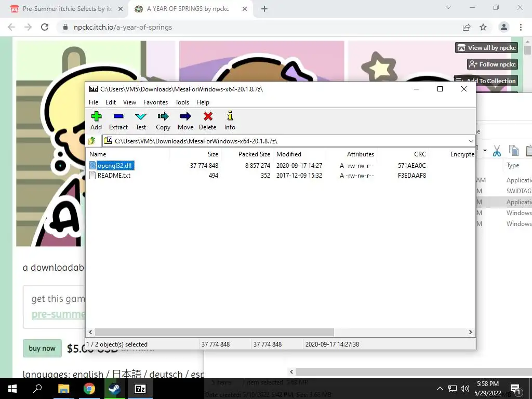Select the opengl32.dll file name
Viewport: 532px width, 399px height.
tap(115, 166)
